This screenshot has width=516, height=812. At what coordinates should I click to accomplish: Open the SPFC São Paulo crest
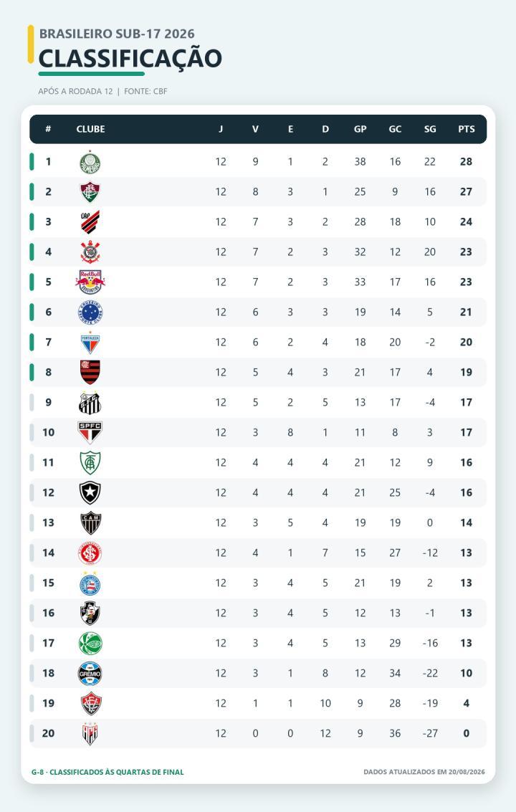[x=90, y=432]
